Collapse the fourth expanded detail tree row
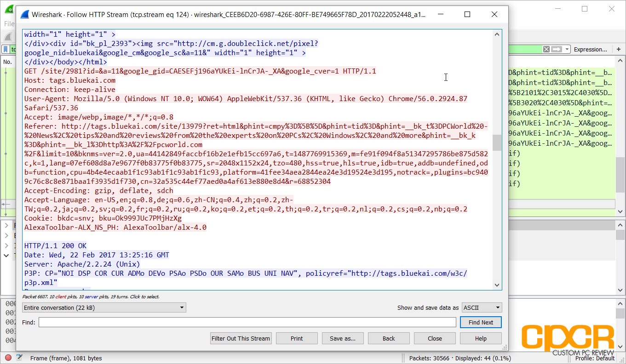This screenshot has width=626, height=364. [x=6, y=255]
